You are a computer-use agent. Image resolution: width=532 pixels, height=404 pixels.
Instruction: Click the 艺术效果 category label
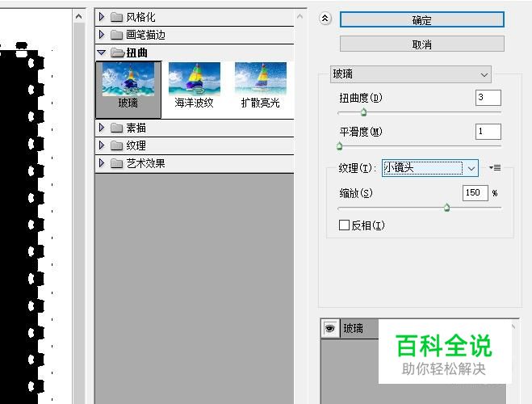[145, 163]
